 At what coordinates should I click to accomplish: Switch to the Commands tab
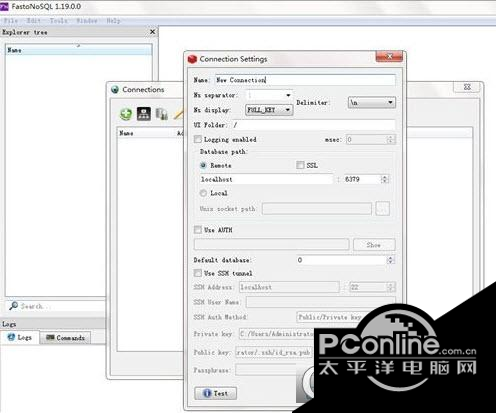click(x=65, y=338)
